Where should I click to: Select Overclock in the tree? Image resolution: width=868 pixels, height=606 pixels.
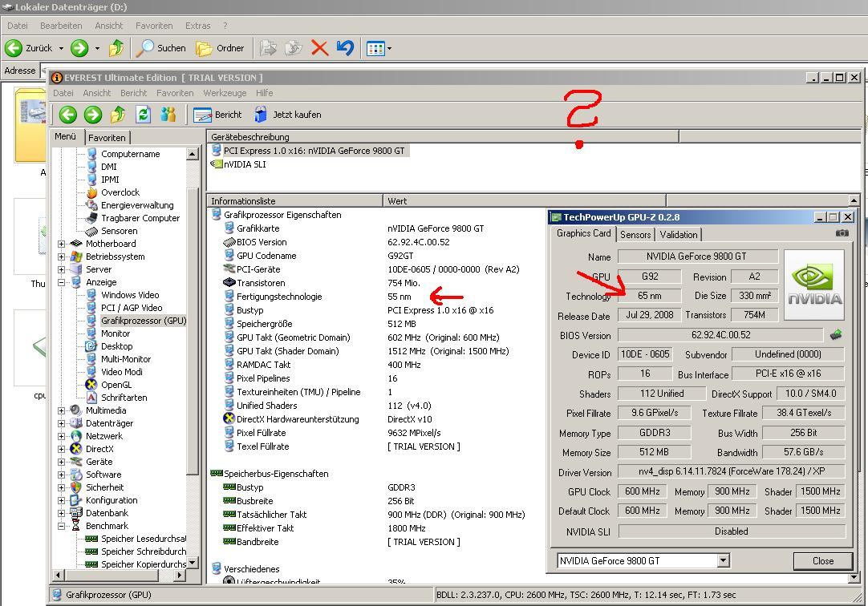point(120,192)
